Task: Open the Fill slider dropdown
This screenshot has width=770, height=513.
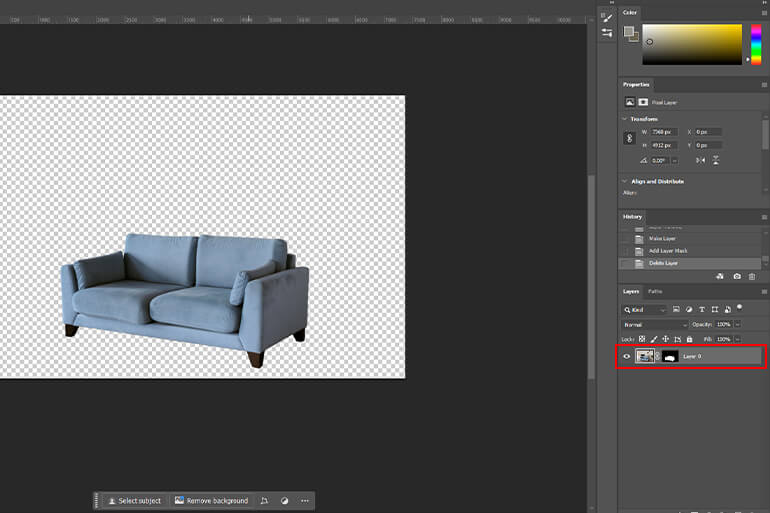Action: click(x=738, y=339)
